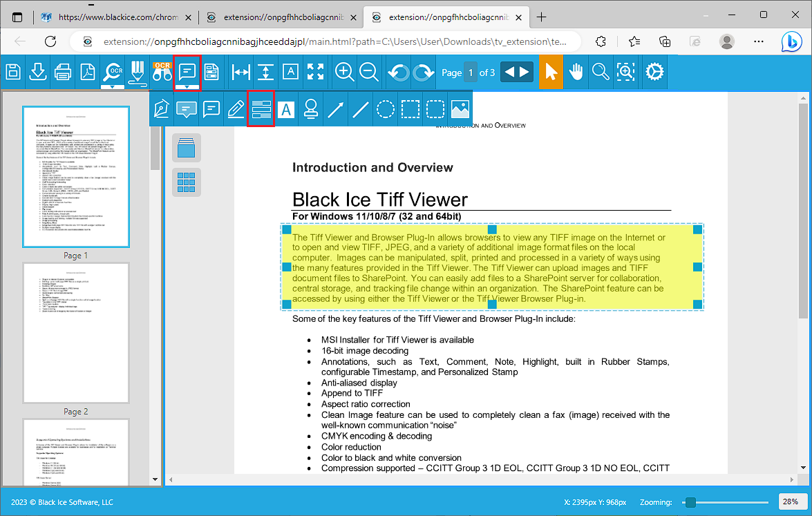Go to the previous page arrow

(509, 72)
